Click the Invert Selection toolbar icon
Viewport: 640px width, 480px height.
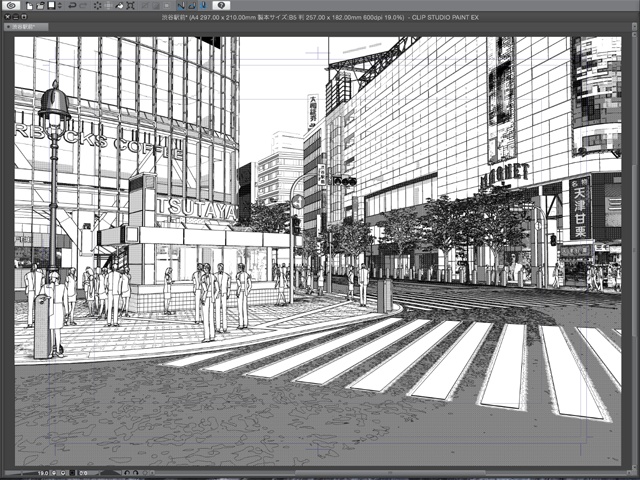[156, 6]
